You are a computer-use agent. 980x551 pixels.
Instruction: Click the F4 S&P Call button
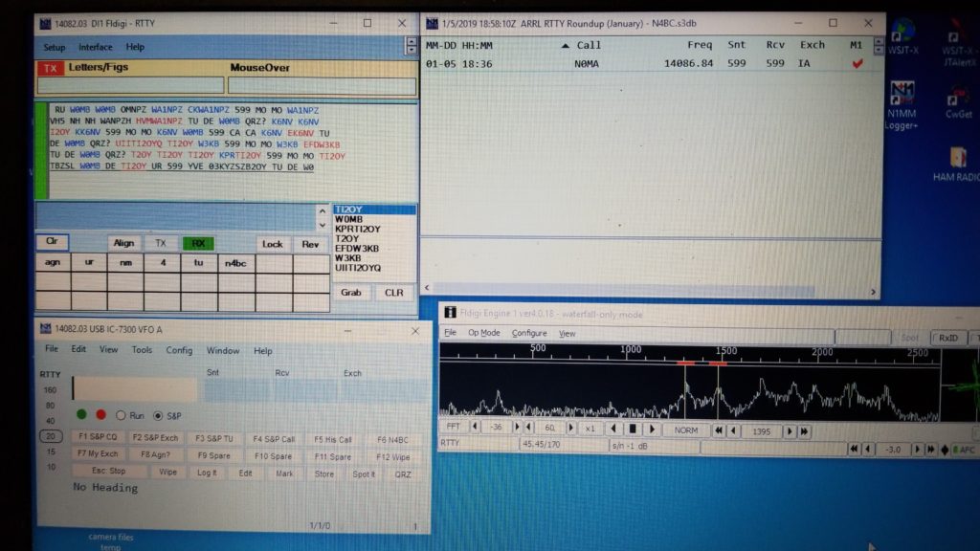[273, 438]
